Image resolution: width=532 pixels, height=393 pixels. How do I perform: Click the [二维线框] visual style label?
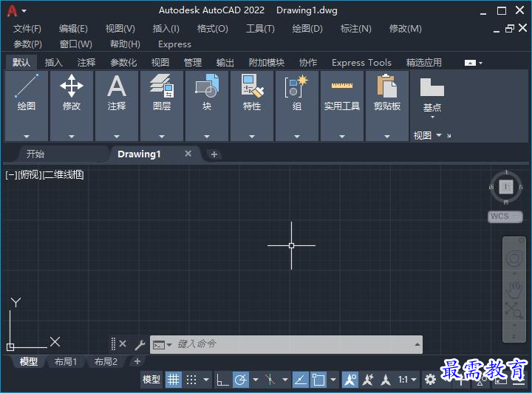tap(64, 175)
